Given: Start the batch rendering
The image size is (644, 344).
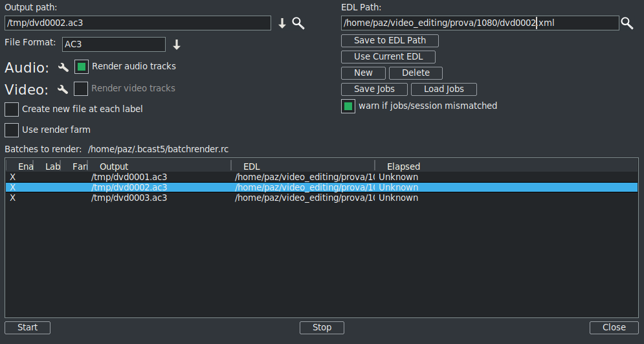Looking at the screenshot, I should [27, 328].
